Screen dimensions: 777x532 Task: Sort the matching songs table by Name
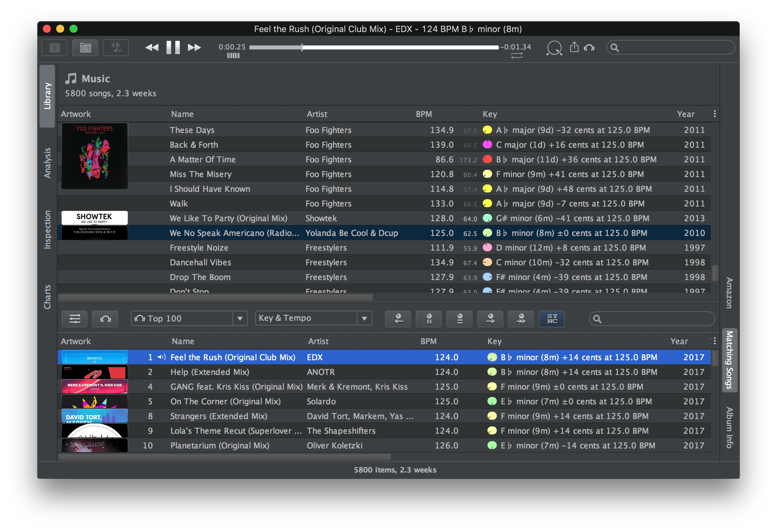(183, 341)
